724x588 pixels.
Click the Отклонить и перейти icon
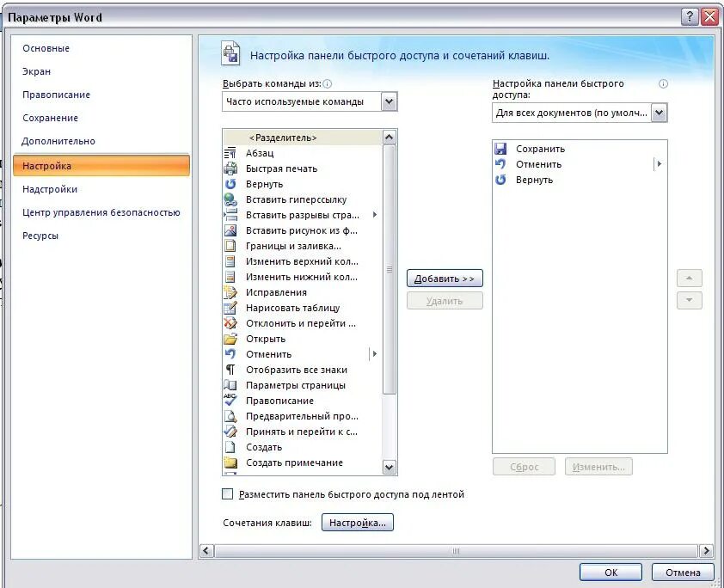230,323
